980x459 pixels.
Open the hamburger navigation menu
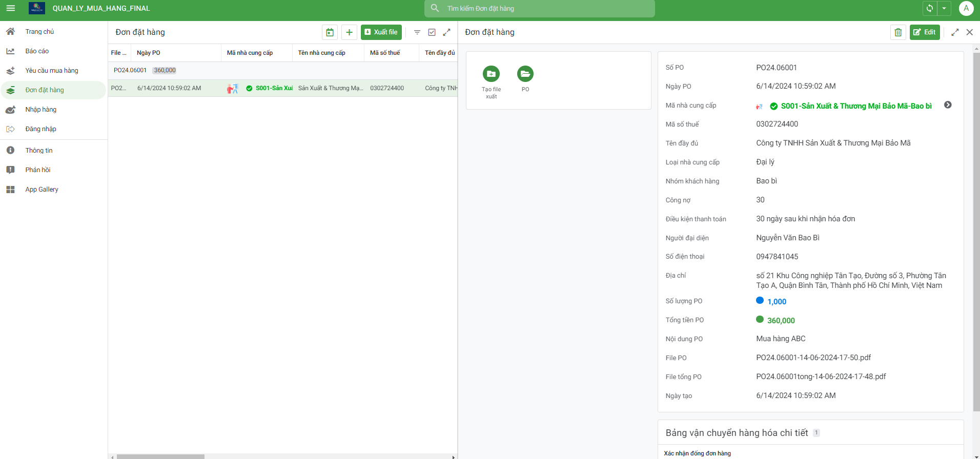pos(10,8)
